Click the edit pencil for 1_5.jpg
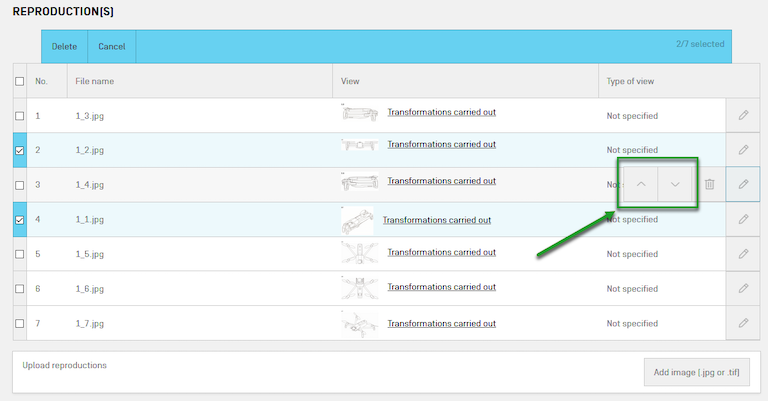 (x=743, y=254)
